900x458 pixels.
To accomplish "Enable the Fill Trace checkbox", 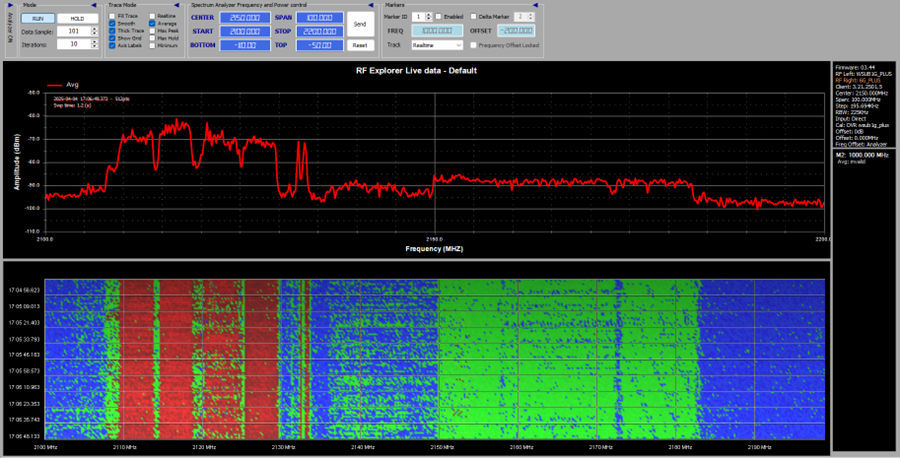I will point(112,17).
